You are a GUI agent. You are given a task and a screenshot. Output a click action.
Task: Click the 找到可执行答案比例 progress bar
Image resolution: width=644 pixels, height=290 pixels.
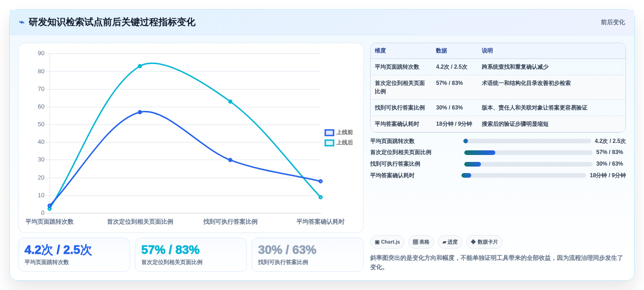coord(528,164)
